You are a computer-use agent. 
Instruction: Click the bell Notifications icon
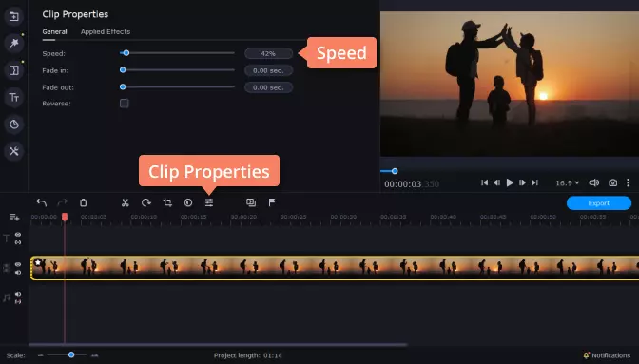tap(587, 355)
